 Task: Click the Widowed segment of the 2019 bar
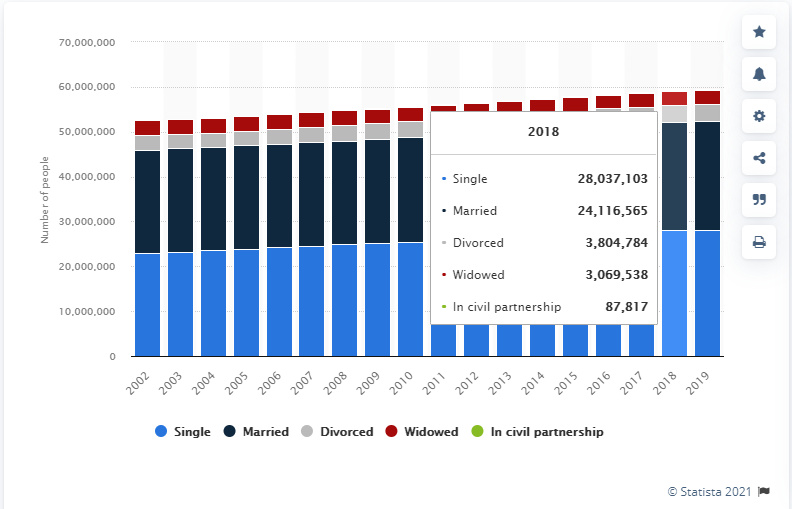click(707, 97)
